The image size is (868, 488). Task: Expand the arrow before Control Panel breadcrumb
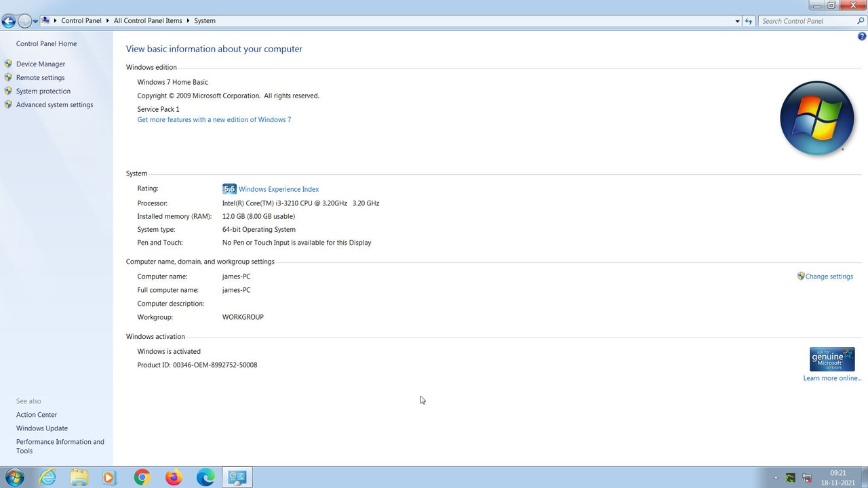[56, 21]
